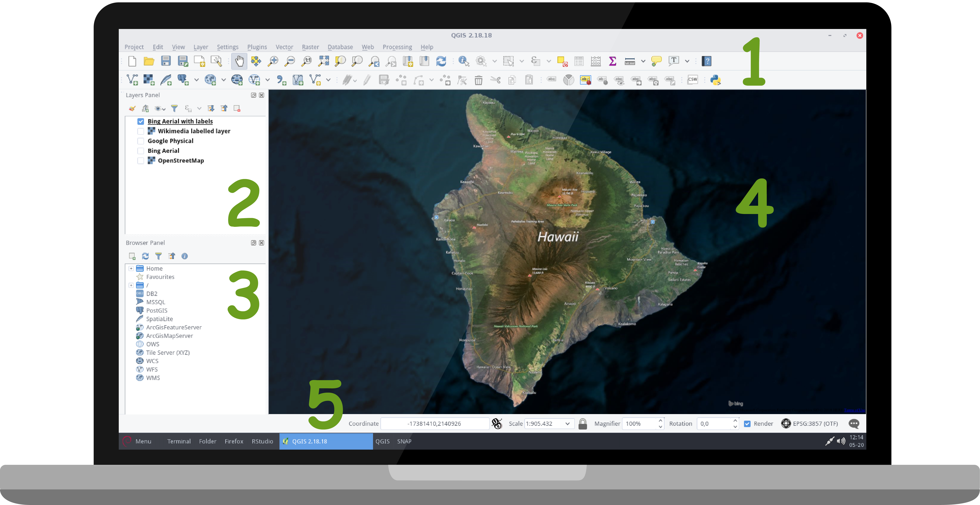The height and width of the screenshot is (505, 980).
Task: Uncheck the Bing Aerial with labels layer
Action: pos(141,121)
